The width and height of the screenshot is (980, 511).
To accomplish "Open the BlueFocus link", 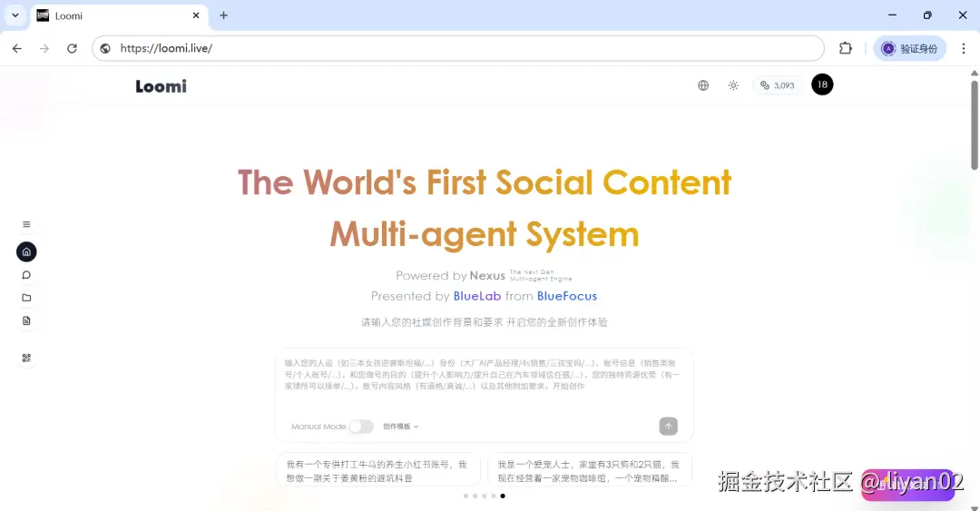I will tap(567, 296).
